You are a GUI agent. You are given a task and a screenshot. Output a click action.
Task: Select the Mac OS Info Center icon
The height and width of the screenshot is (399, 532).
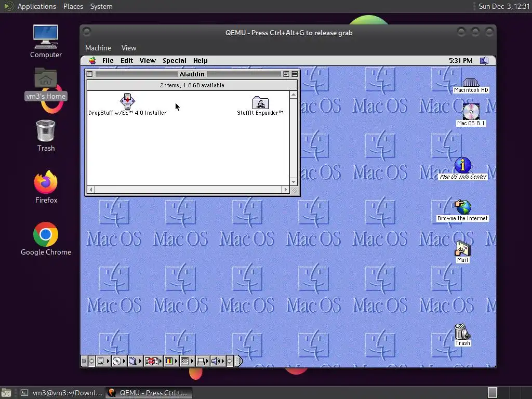(463, 165)
